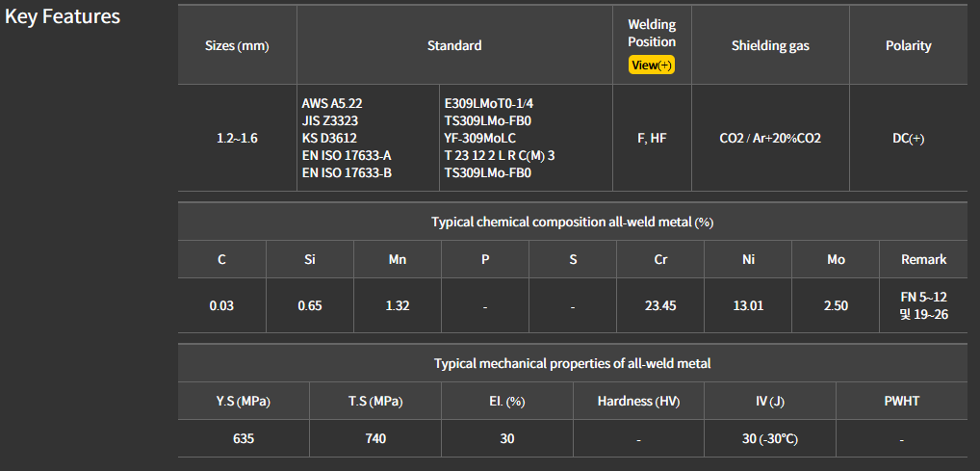Select the Mo value 2.50
The image size is (980, 471).
(x=836, y=305)
